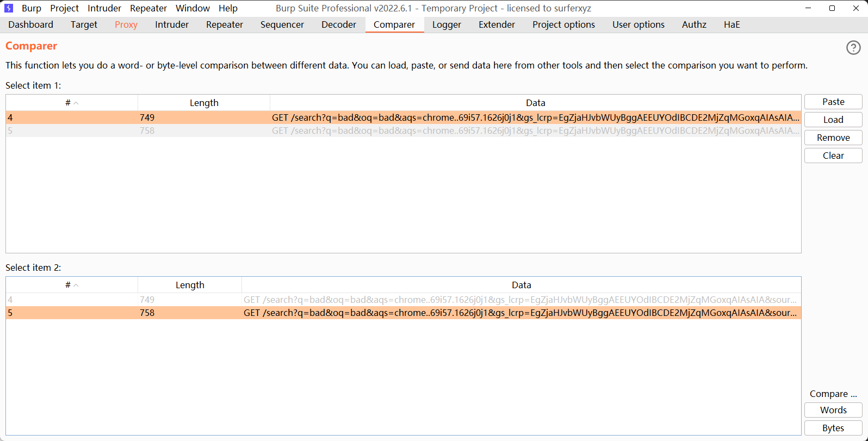Switch to the Intruder tab
868x441 pixels.
172,24
